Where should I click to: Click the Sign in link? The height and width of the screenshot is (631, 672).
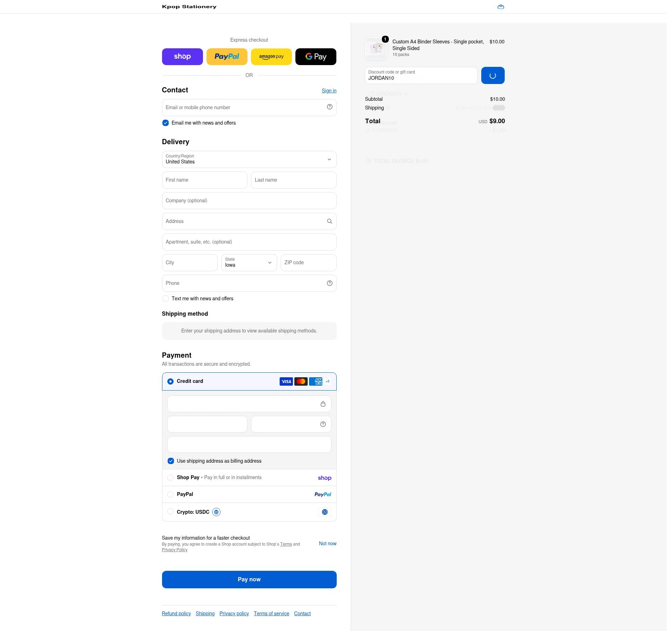point(329,91)
